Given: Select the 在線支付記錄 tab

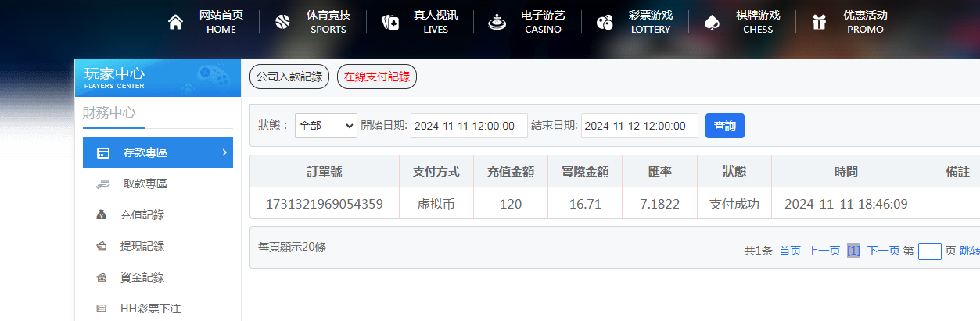Looking at the screenshot, I should 377,77.
